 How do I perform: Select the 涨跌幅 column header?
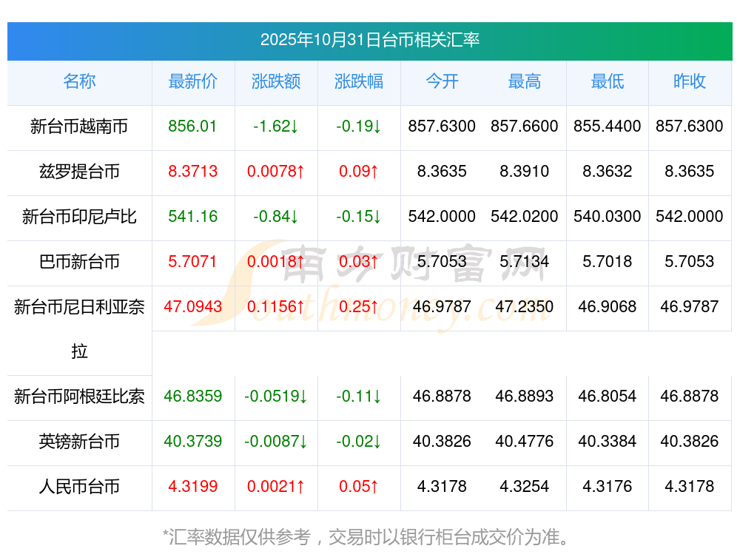[358, 81]
